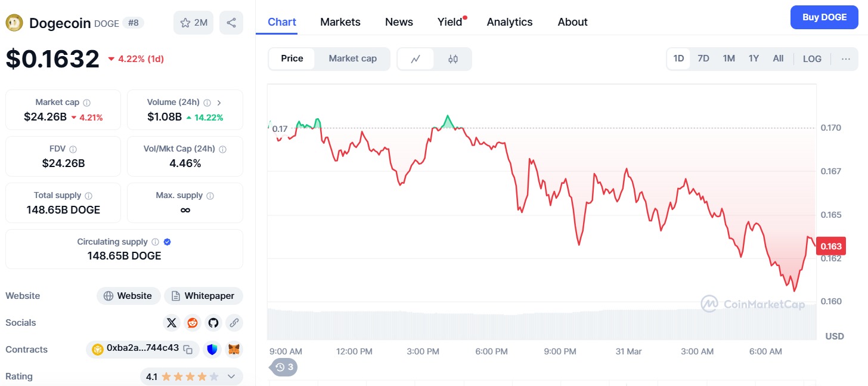Image resolution: width=868 pixels, height=386 pixels.
Task: Click the MetaMask fox icon
Action: point(234,350)
